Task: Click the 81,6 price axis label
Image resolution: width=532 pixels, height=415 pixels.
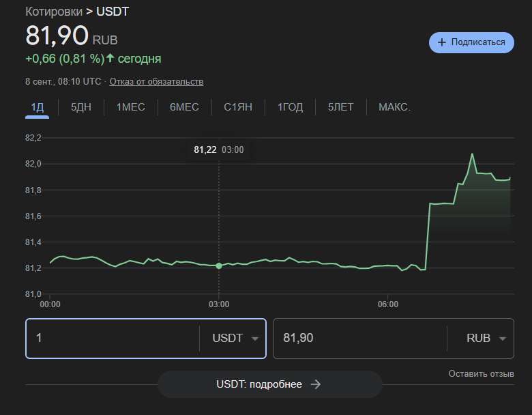Action: (x=33, y=216)
